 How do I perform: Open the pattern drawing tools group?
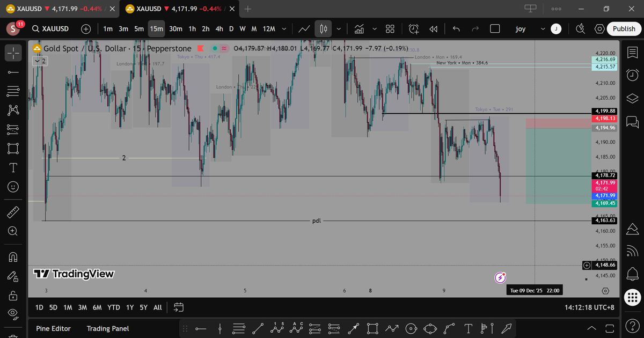[x=13, y=110]
